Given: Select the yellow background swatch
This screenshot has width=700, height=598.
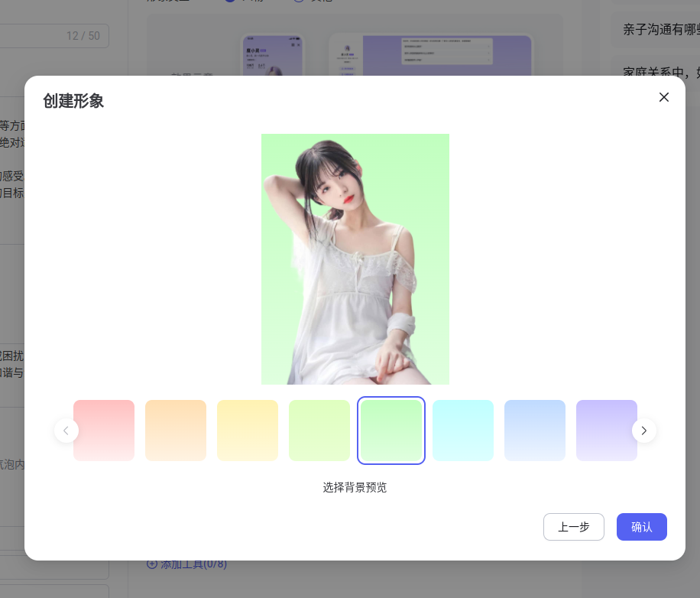Looking at the screenshot, I should 248,431.
